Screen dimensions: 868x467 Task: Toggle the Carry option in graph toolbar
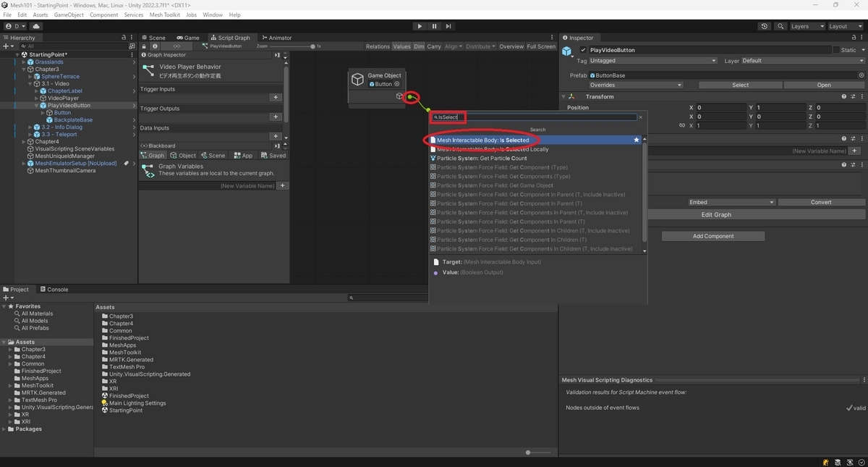[x=434, y=46]
